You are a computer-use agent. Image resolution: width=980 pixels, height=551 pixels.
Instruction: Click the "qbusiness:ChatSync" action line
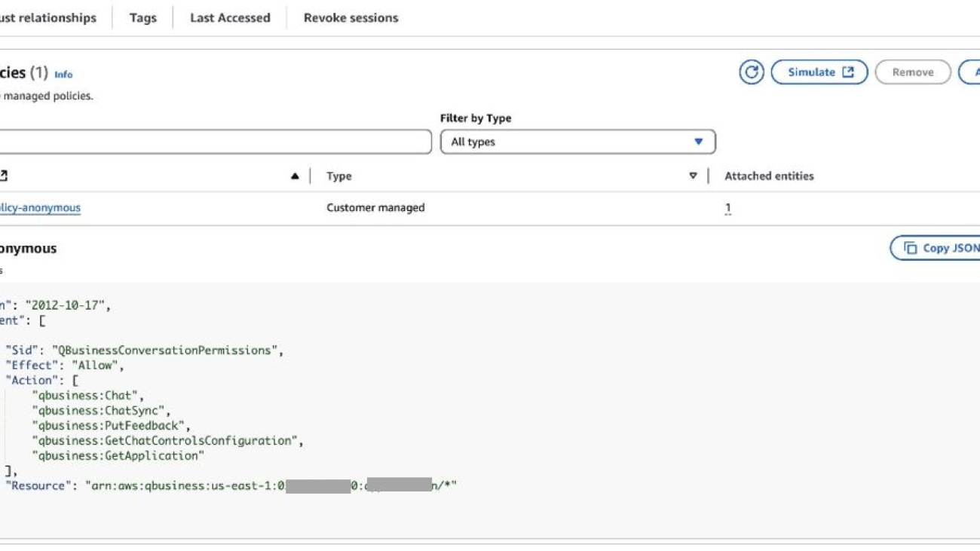(101, 410)
